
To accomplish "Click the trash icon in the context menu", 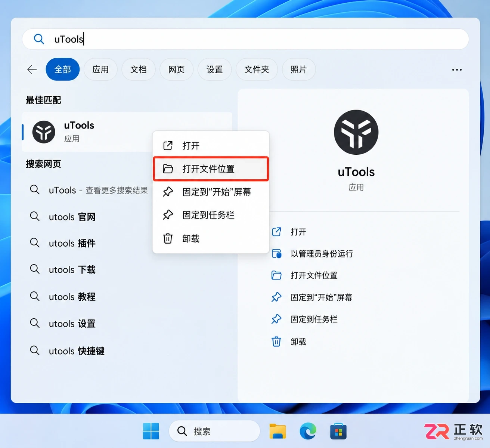I will tap(168, 238).
